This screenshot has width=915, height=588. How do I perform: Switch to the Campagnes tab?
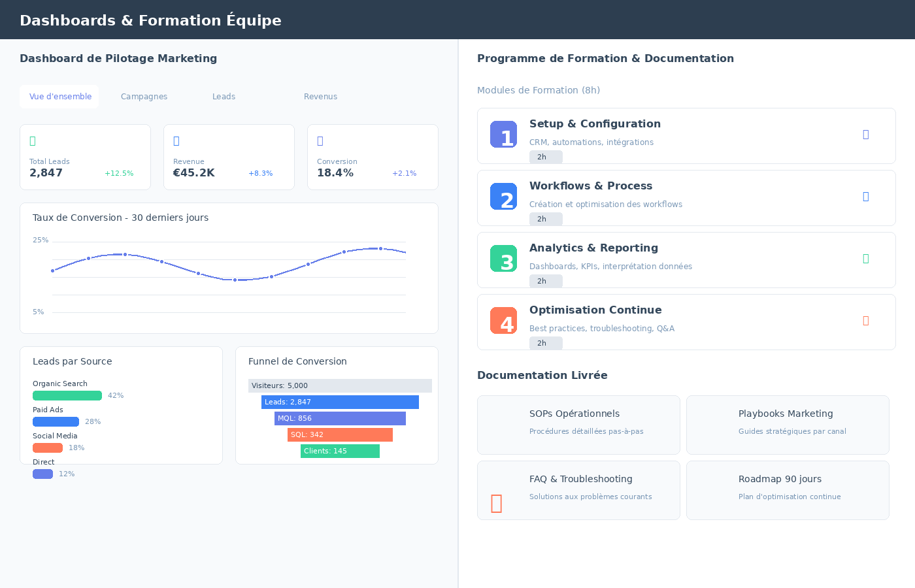coord(144,97)
